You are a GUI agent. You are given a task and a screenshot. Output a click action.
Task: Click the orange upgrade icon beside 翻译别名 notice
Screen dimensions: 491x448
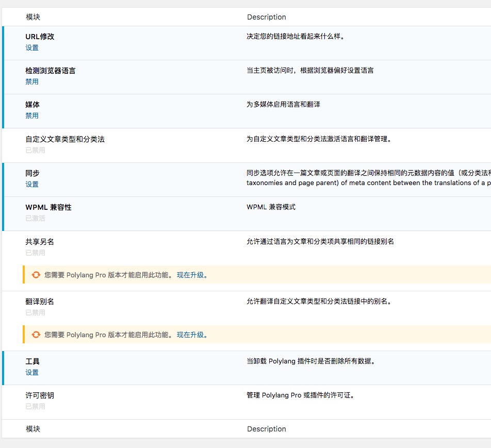[36, 334]
